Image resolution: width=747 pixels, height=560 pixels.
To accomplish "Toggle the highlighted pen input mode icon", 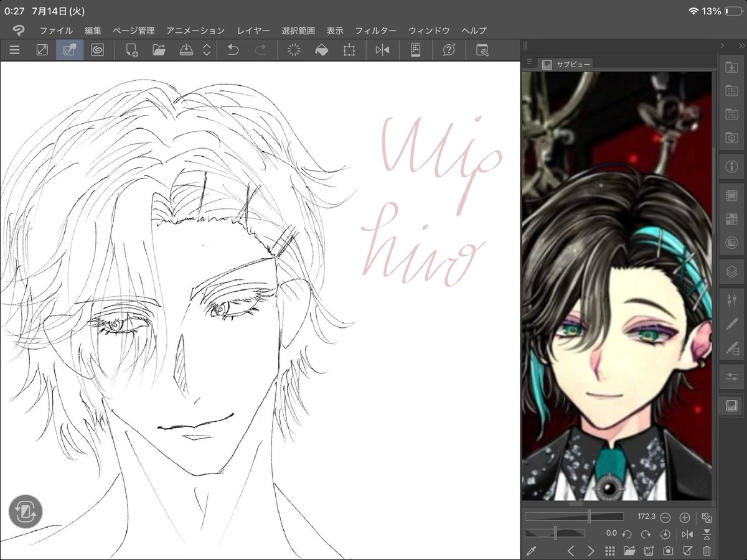I will [x=69, y=50].
